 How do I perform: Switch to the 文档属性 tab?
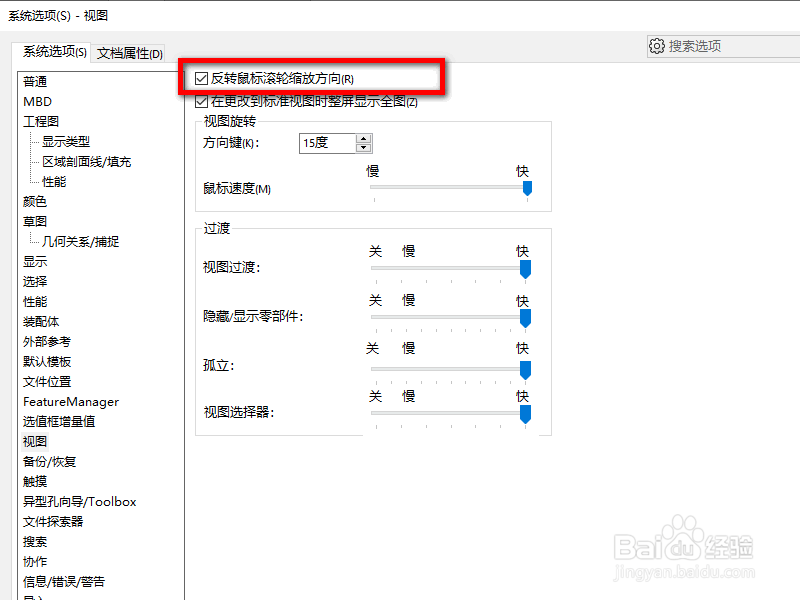point(128,51)
